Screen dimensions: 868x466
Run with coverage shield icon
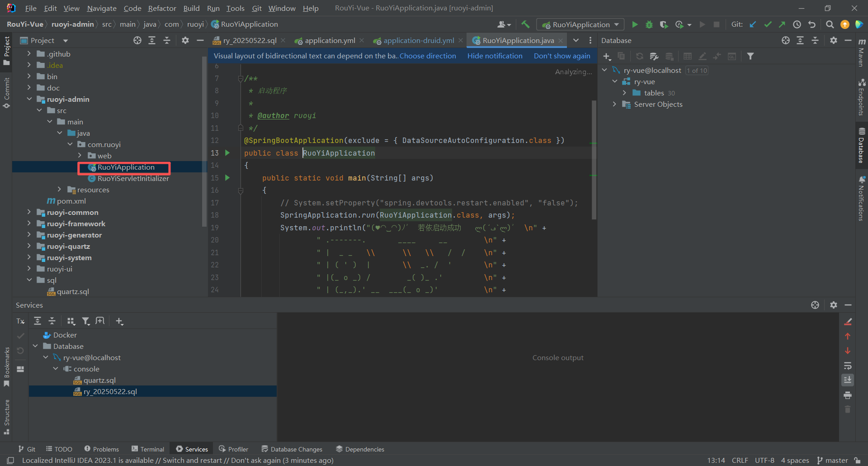(x=664, y=24)
